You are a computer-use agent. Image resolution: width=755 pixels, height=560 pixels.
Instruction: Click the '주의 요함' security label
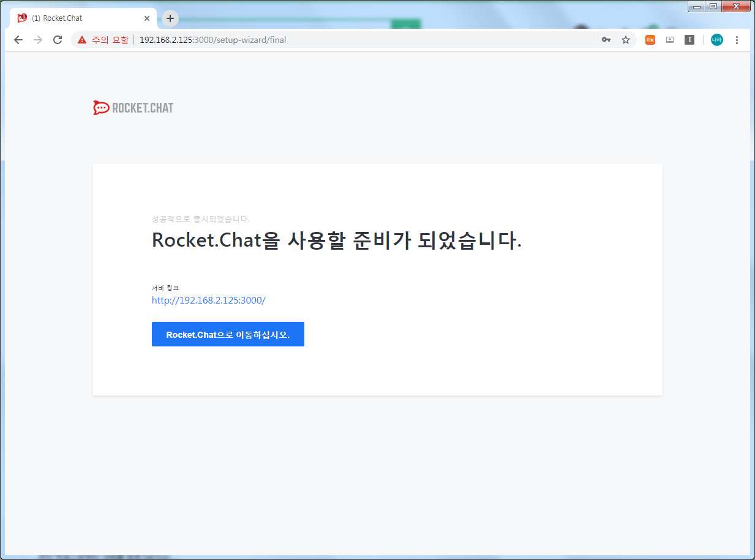coord(110,40)
